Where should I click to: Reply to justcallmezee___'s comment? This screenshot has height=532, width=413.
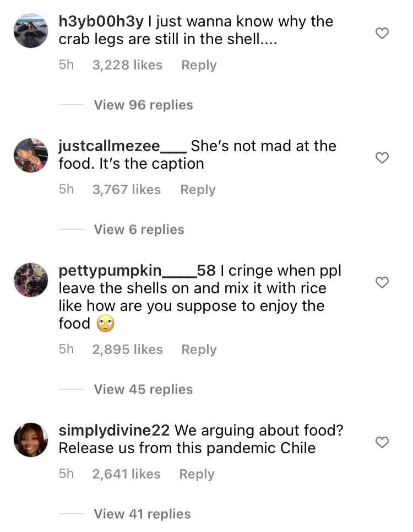pos(198,190)
